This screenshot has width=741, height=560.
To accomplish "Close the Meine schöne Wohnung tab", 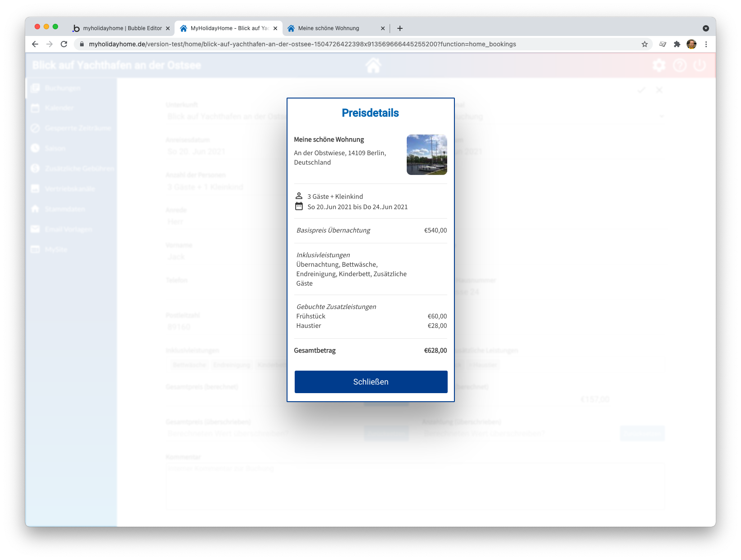I will pyautogui.click(x=382, y=28).
